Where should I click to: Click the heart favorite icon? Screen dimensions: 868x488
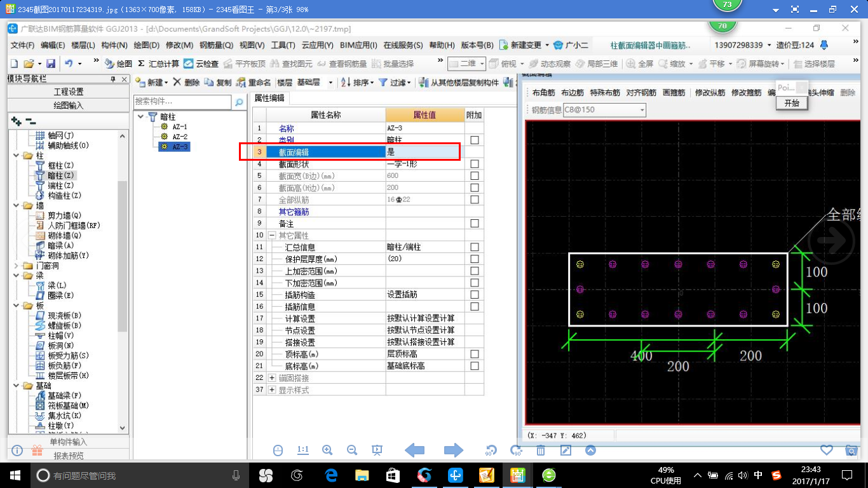[826, 450]
